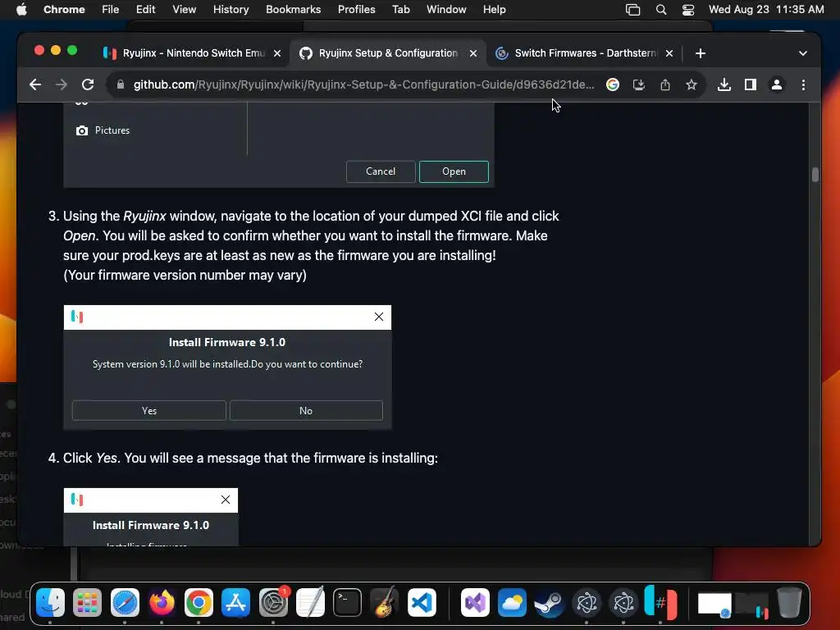Open the Chrome three-dot menu

coord(803,84)
